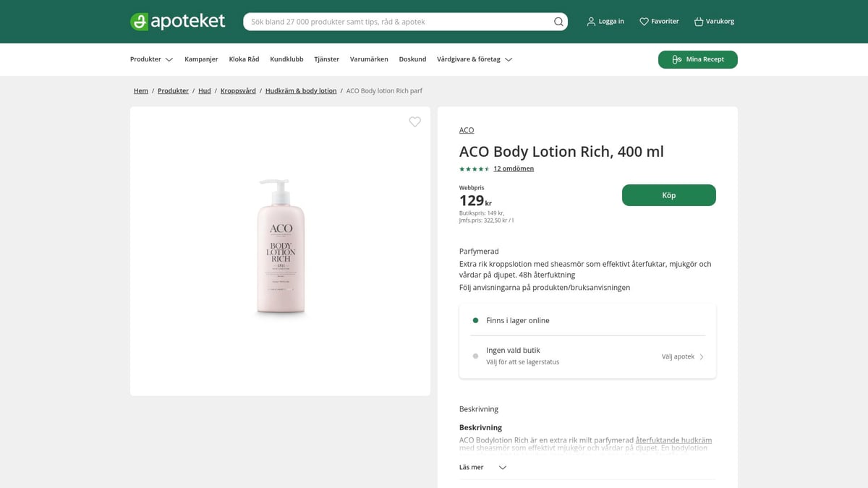Expand the Produkter menu dropdown
This screenshot has height=488, width=868.
click(x=151, y=59)
